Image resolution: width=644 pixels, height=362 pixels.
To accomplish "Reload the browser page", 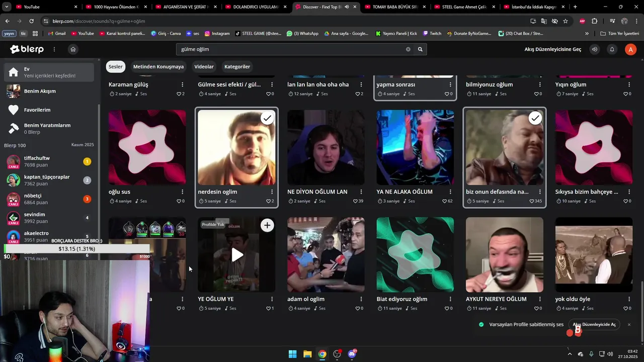I will (x=31, y=21).
